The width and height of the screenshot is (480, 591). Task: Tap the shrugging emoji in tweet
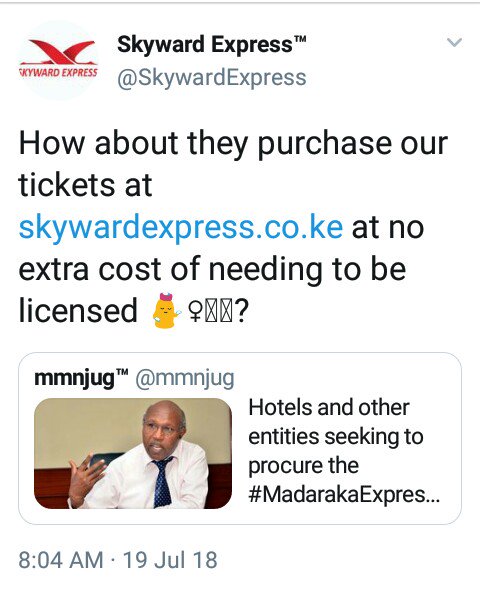[166, 310]
